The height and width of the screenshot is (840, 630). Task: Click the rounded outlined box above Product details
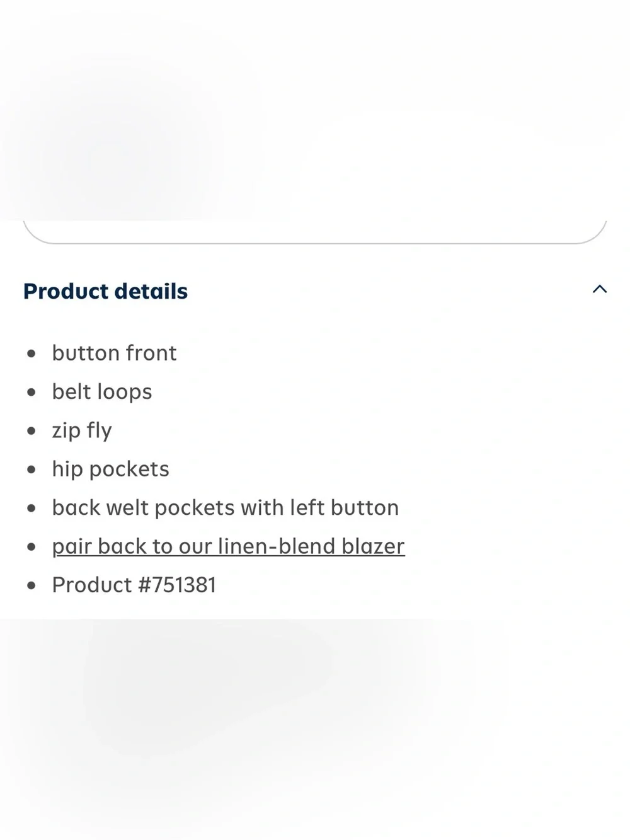coord(315,232)
